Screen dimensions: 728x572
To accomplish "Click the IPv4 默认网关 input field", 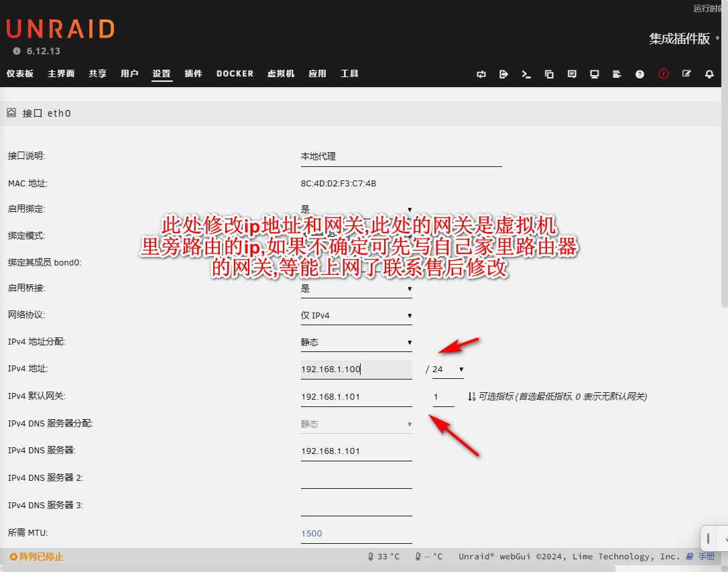I will (x=356, y=397).
